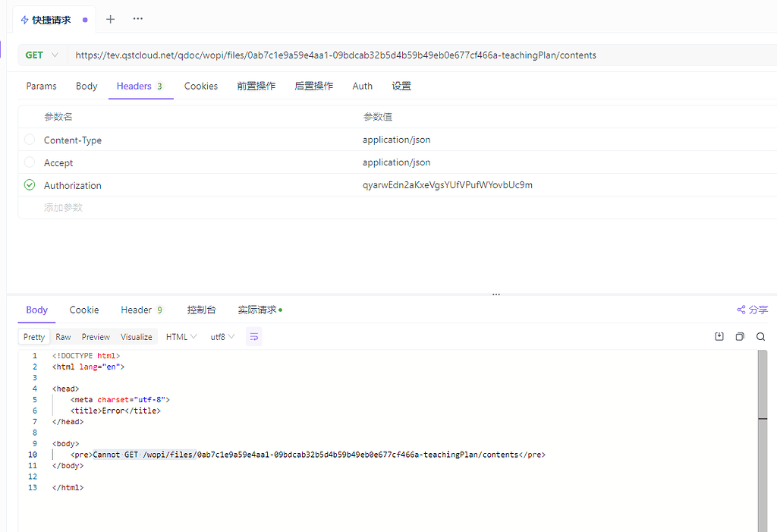Click the 分享 share icon on response panel

point(751,310)
